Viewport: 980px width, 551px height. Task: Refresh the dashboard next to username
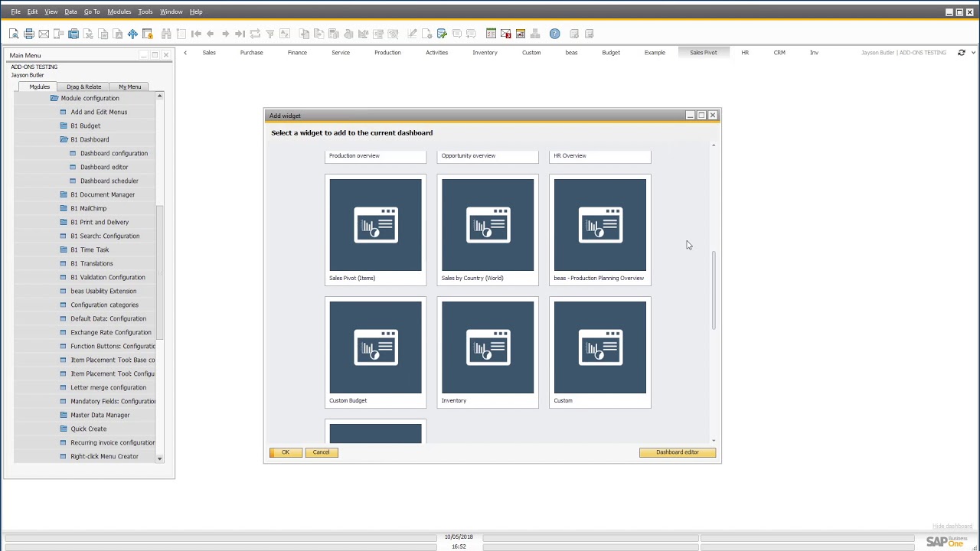[962, 53]
